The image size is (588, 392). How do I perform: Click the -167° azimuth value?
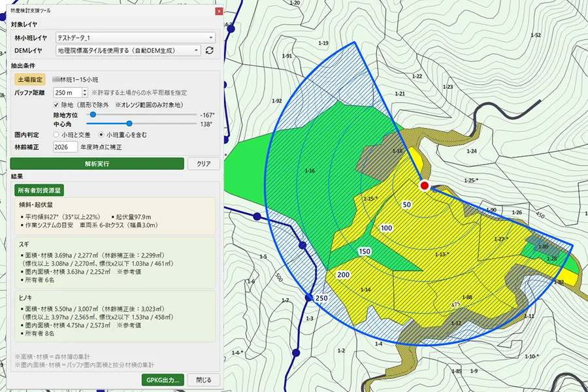pyautogui.click(x=207, y=115)
